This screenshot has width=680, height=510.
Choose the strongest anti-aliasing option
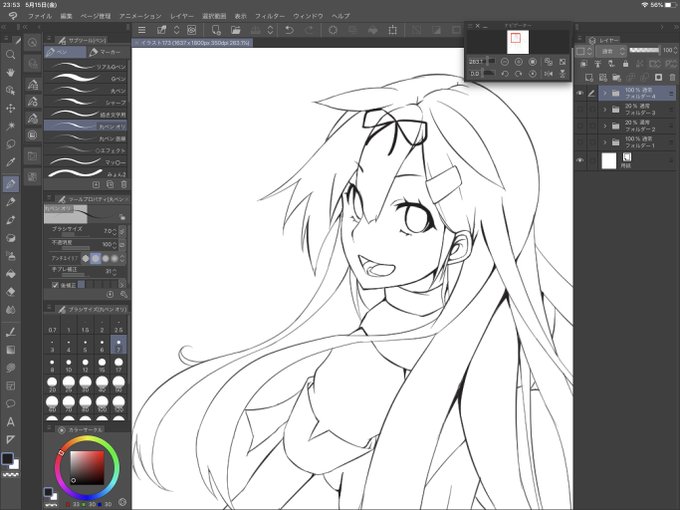coord(114,258)
